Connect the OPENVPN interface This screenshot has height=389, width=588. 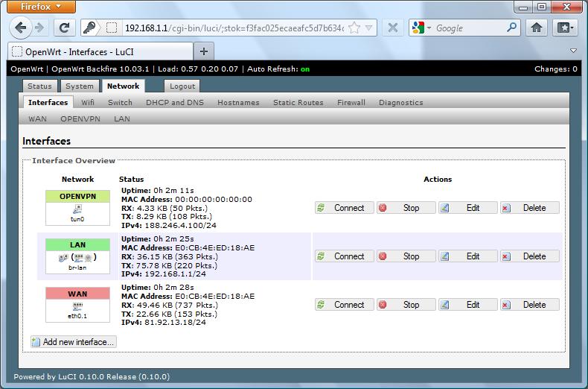(345, 208)
